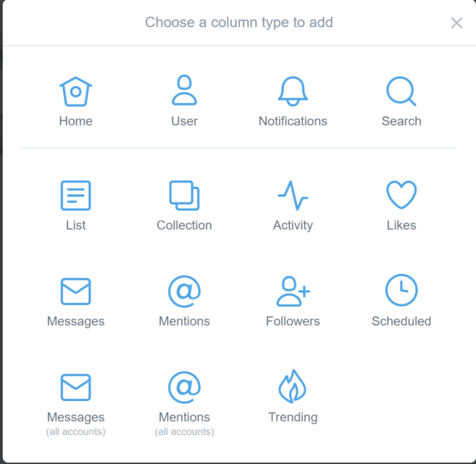Click the Search label text
The height and width of the screenshot is (464, 476).
401,121
